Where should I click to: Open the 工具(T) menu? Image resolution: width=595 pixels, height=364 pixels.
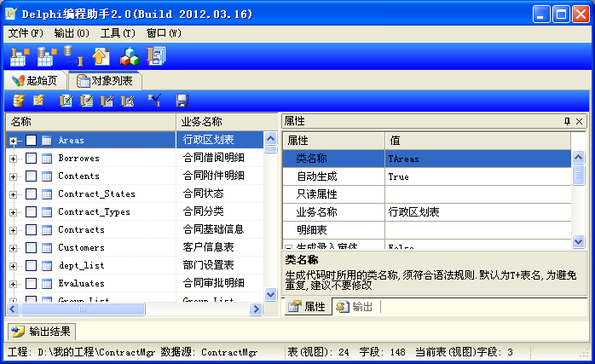(118, 33)
